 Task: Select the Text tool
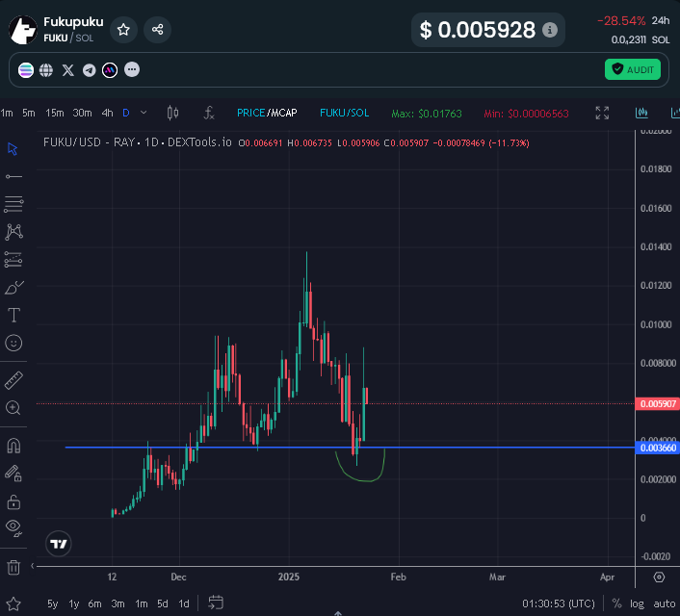13,315
